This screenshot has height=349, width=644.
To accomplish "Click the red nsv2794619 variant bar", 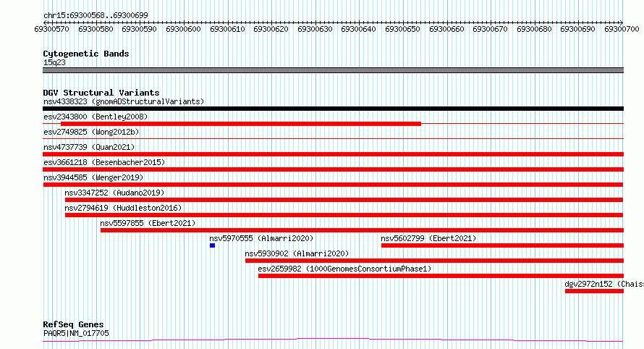I will [344, 215].
